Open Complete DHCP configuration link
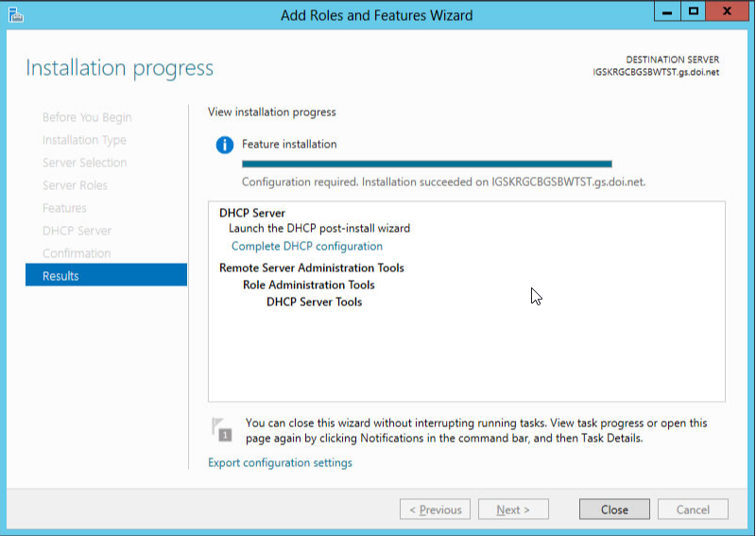The height and width of the screenshot is (536, 756). pyautogui.click(x=306, y=246)
